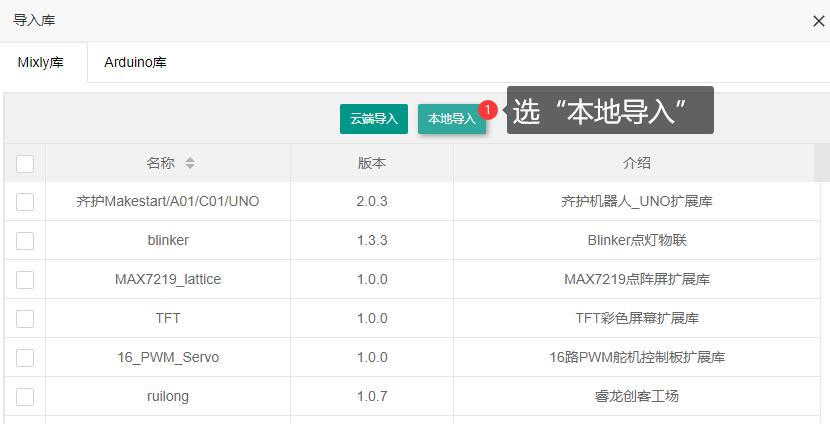Select the ruilong name cell
The image size is (830, 424).
168,396
